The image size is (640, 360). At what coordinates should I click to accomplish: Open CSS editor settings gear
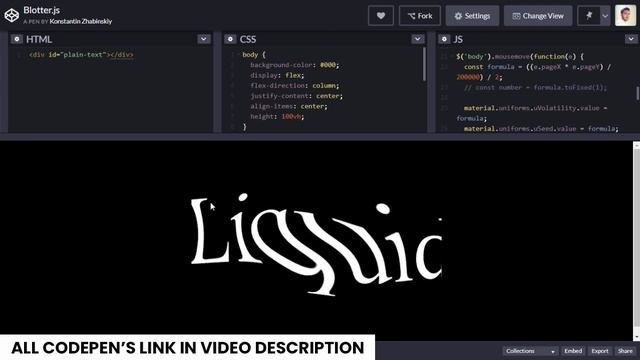230,39
